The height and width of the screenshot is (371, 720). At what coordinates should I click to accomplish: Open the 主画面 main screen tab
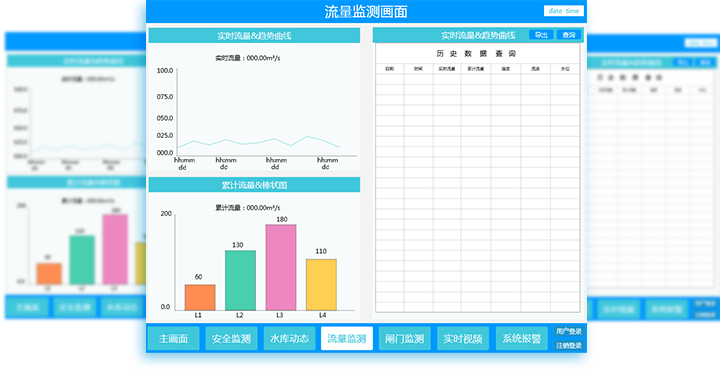tap(174, 339)
